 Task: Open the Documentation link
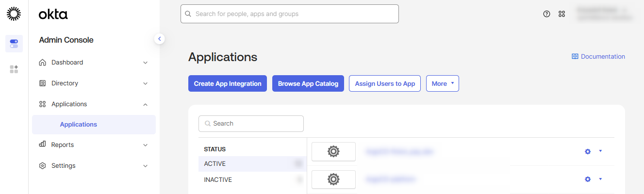598,57
